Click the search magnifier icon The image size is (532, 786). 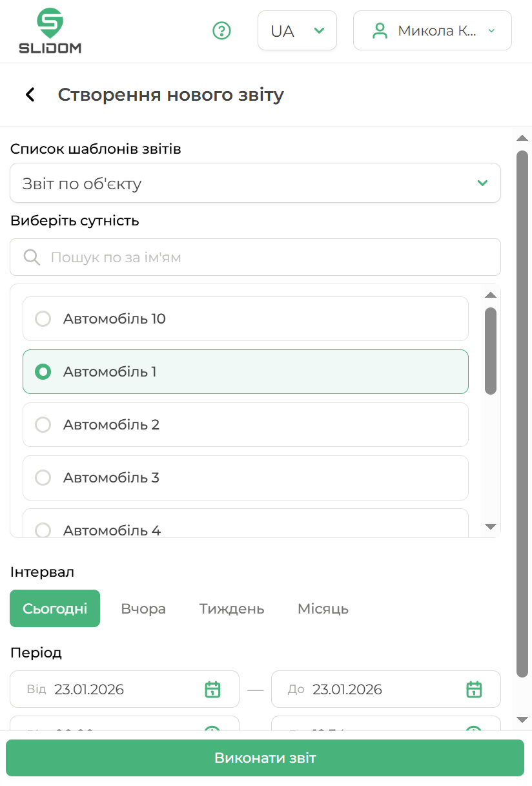pos(32,257)
